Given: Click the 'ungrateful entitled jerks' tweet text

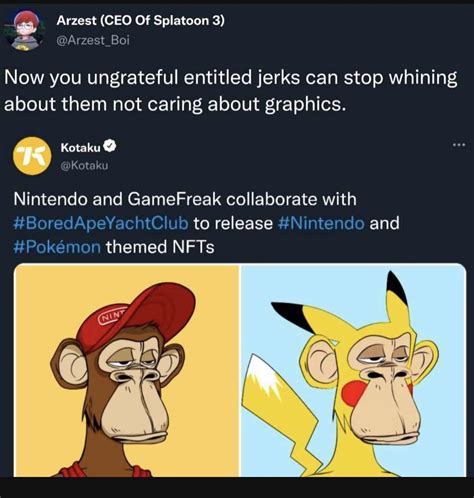Looking at the screenshot, I should (198, 78).
